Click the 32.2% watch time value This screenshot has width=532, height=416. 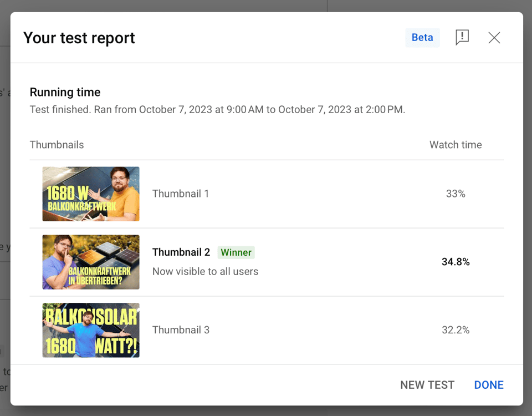click(x=456, y=330)
